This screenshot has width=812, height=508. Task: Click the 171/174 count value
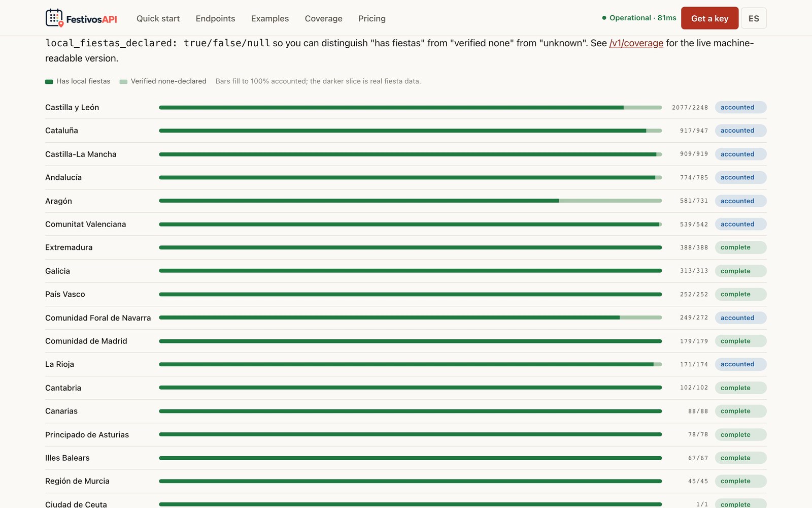point(694,364)
